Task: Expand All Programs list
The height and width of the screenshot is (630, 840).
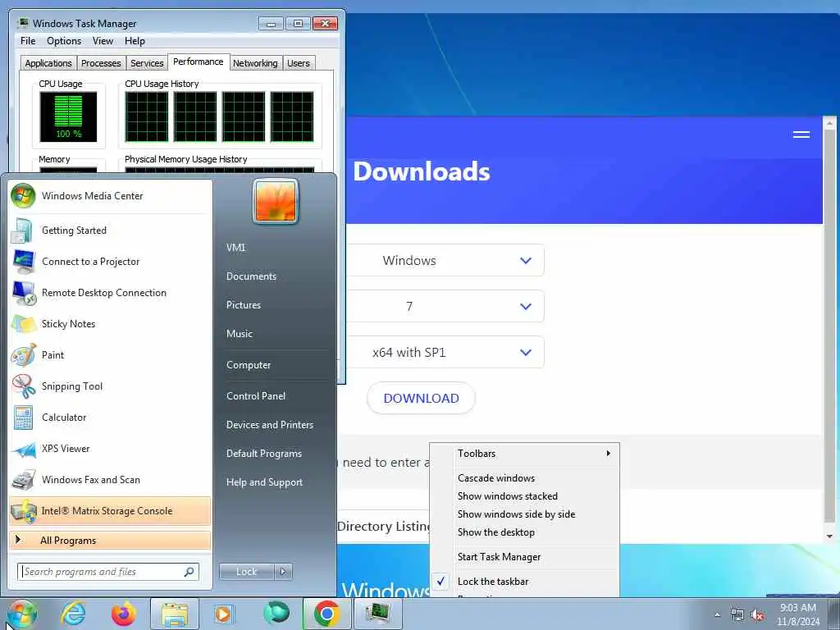Action: pos(110,541)
